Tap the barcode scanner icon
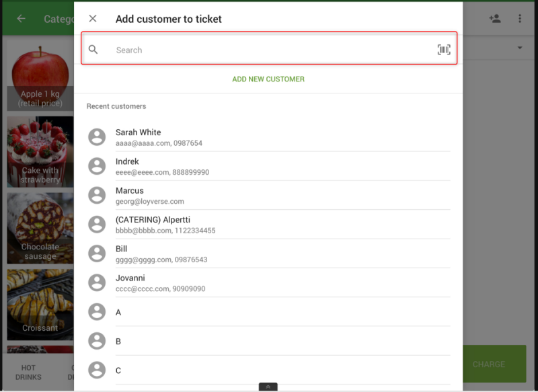This screenshot has height=392, width=538. tap(444, 50)
